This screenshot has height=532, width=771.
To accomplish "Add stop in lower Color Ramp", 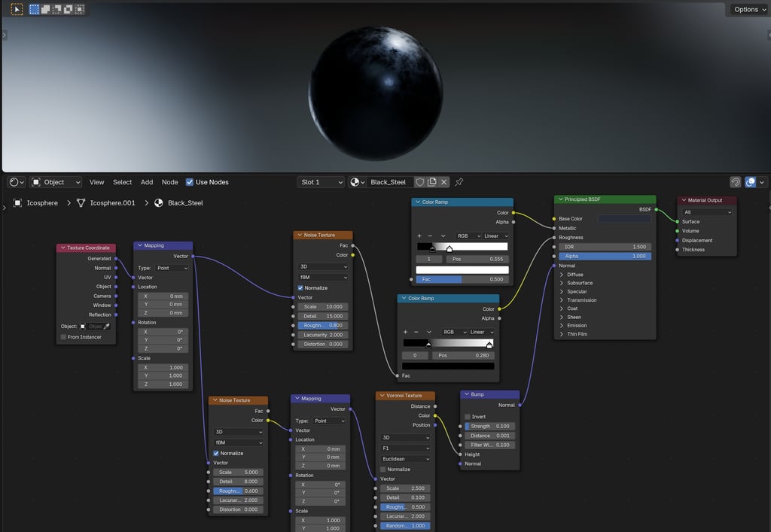I will (405, 332).
